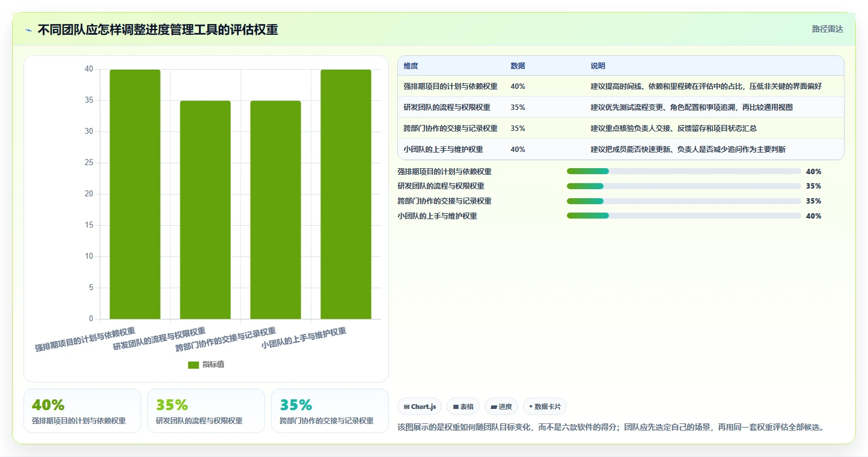Open the 40% 强排期项目 data card
This screenshot has width=868, height=457.
82,411
